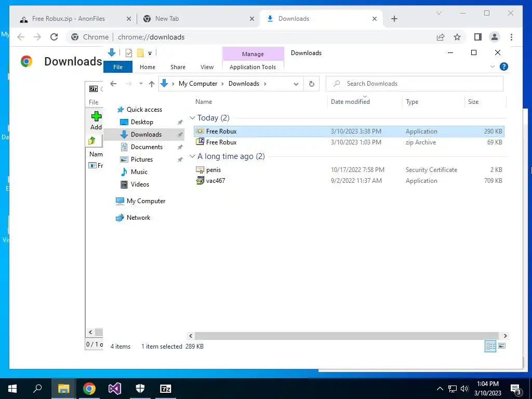The width and height of the screenshot is (532, 399).
Task: Sort by the Type column header
Action: (x=412, y=102)
